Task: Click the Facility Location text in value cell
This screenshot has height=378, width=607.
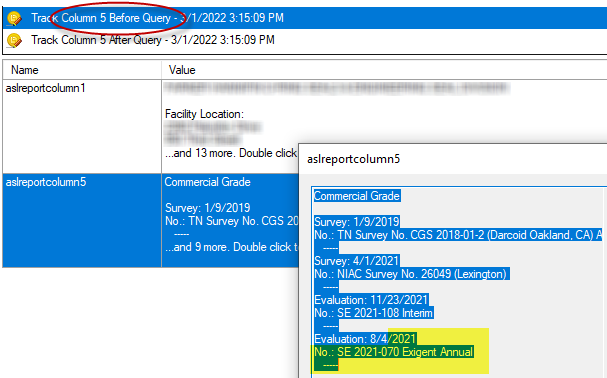Action: coord(204,114)
